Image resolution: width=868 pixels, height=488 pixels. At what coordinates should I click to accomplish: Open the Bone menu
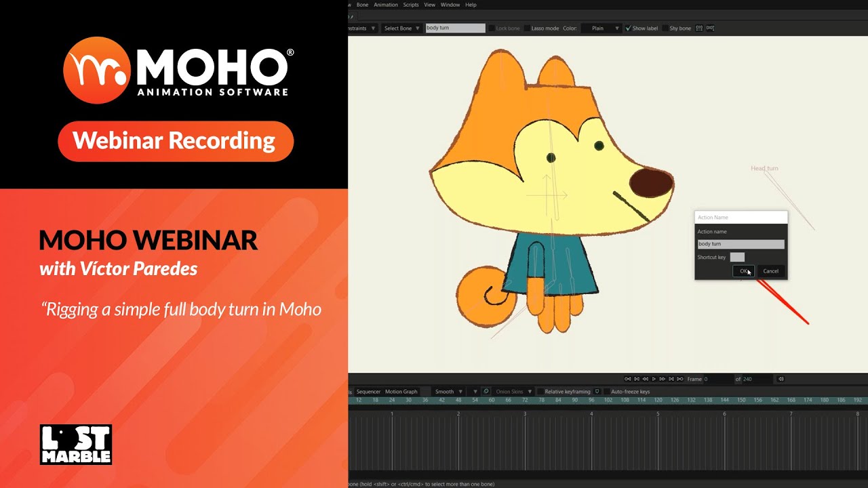[x=363, y=5]
